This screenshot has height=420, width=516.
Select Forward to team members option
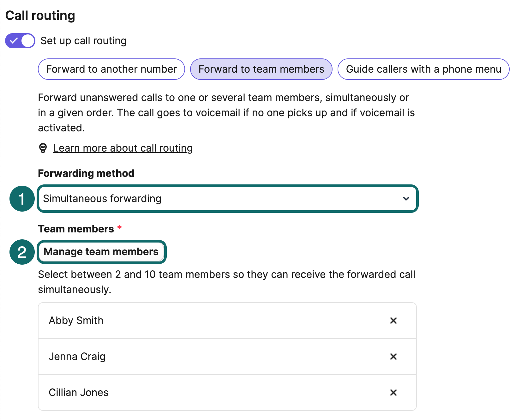tap(261, 69)
